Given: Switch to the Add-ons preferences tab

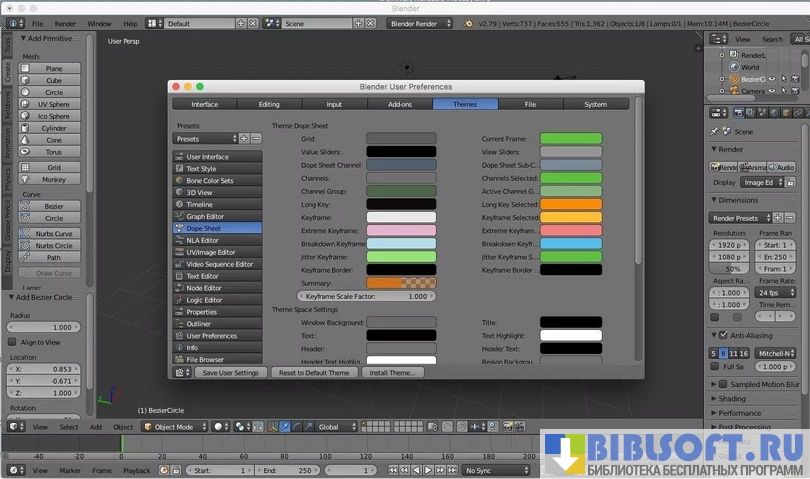Looking at the screenshot, I should click(399, 104).
